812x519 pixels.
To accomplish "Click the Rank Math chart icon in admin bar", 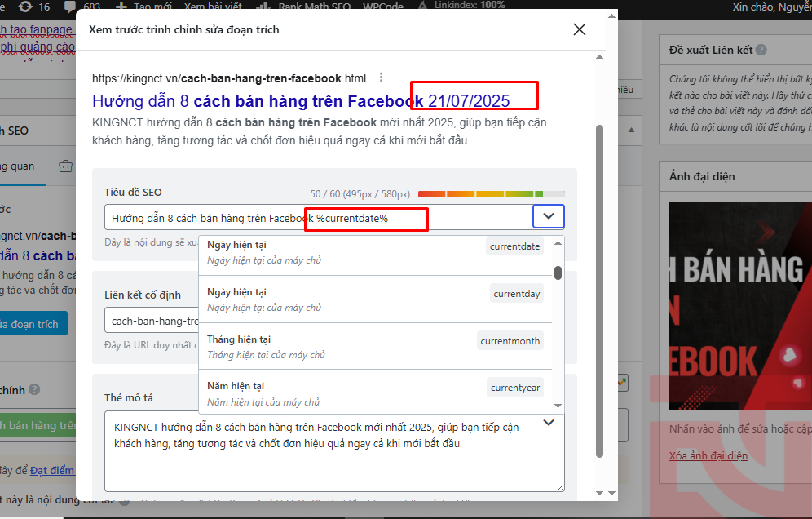I will 263,7.
